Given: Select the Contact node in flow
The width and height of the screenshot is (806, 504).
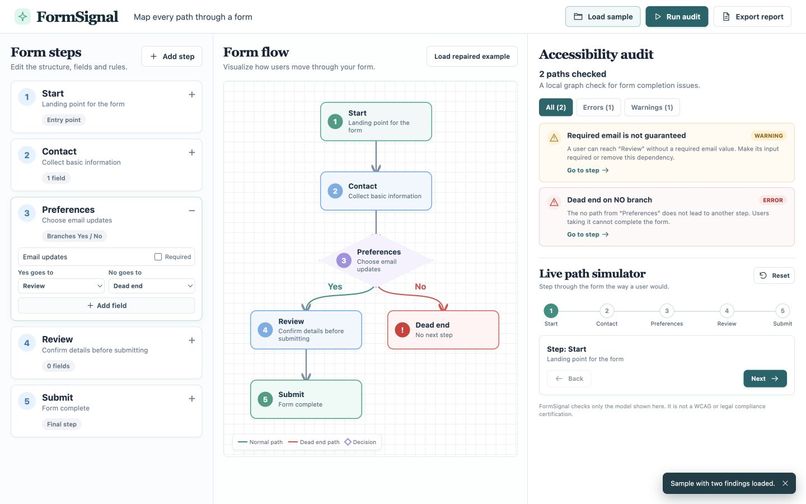Looking at the screenshot, I should [376, 191].
